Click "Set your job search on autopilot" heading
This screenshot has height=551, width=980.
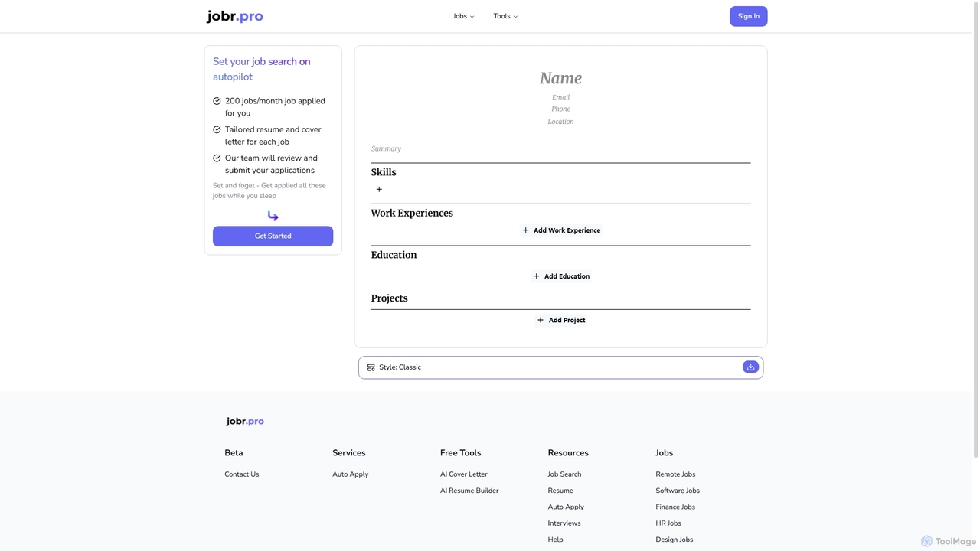click(261, 69)
